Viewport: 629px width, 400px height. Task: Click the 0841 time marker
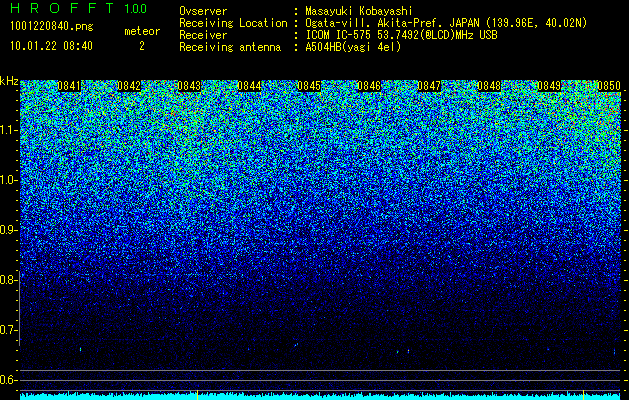click(69, 86)
